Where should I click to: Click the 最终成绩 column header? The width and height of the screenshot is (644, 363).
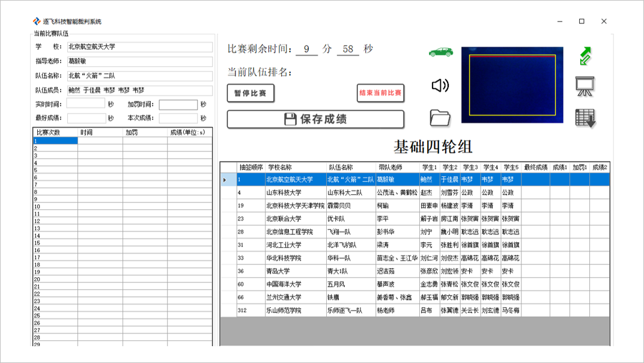[536, 167]
